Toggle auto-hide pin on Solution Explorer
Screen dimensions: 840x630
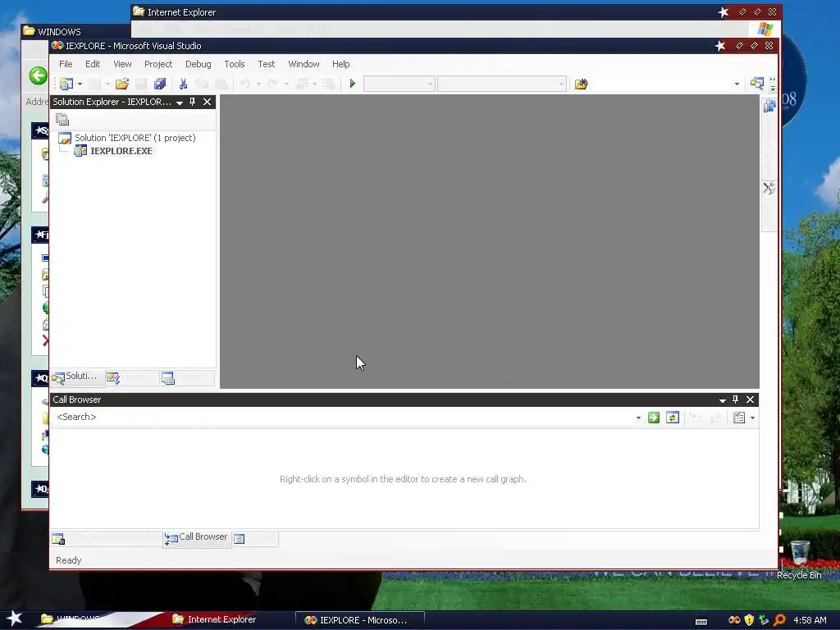(192, 102)
